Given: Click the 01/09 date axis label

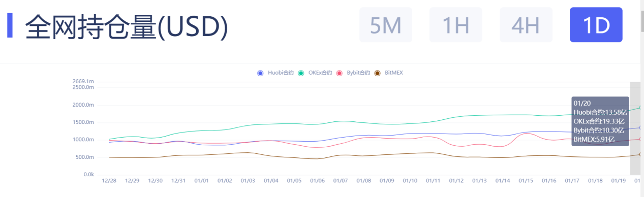Looking at the screenshot, I should point(387,181).
